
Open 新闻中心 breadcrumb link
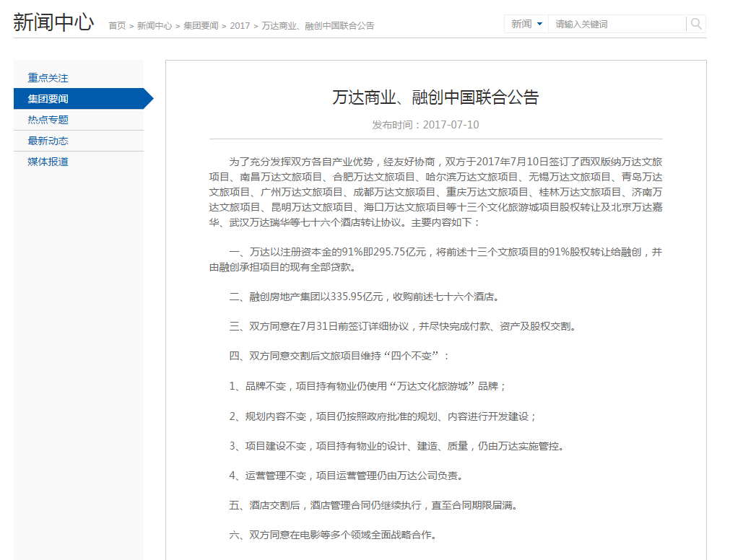[155, 26]
